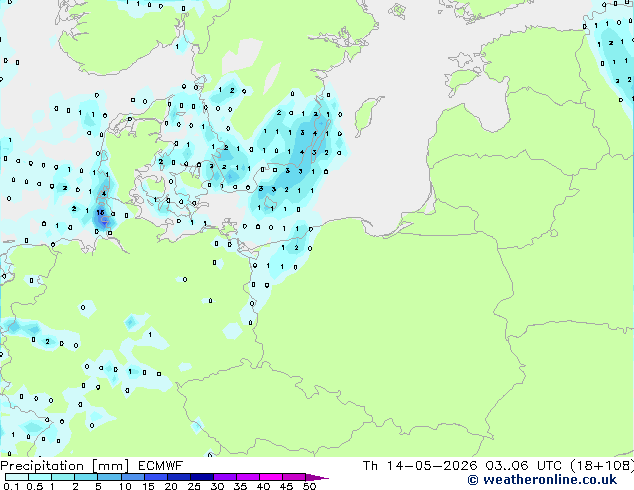Viewport: 634px width, 490px height.
Task: Click the 'Precipitation [mm]' title text
Action: 65,466
